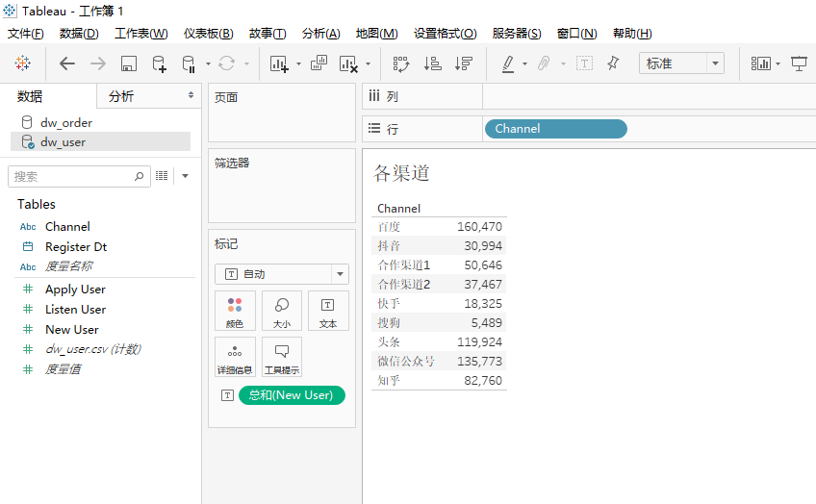The image size is (816, 504).
Task: Click the Text mark card
Action: coord(328,311)
